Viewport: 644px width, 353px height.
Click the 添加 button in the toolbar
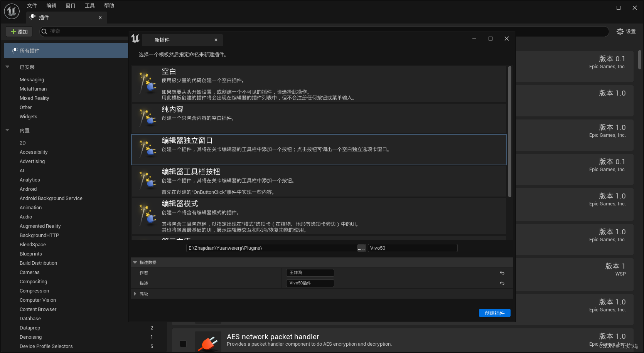pos(19,31)
